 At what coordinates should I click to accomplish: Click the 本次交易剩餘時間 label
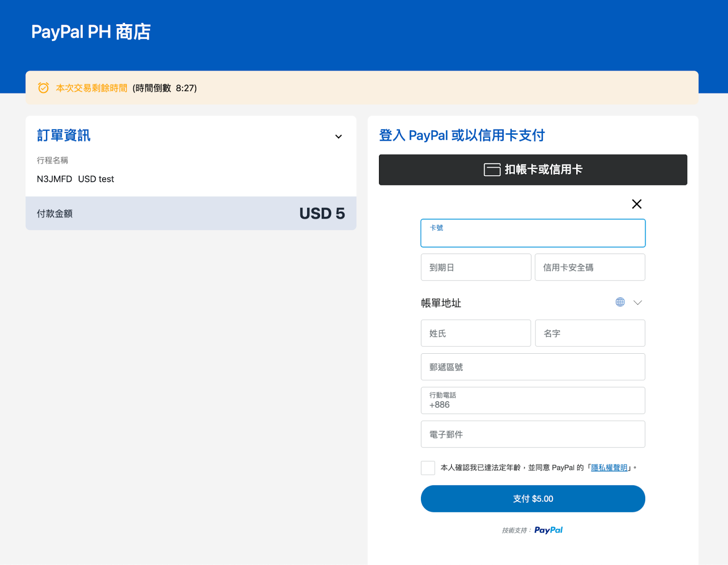coord(91,88)
